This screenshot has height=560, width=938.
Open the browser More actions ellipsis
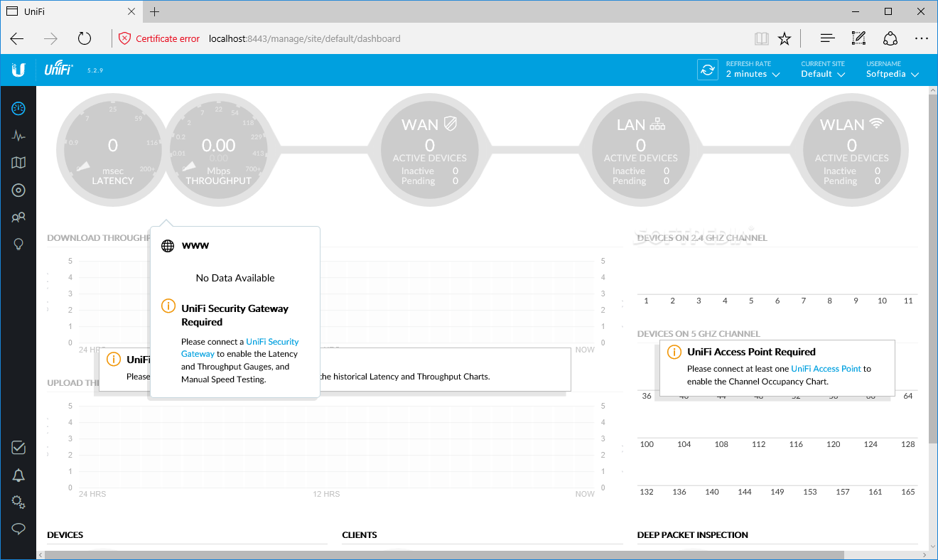922,38
